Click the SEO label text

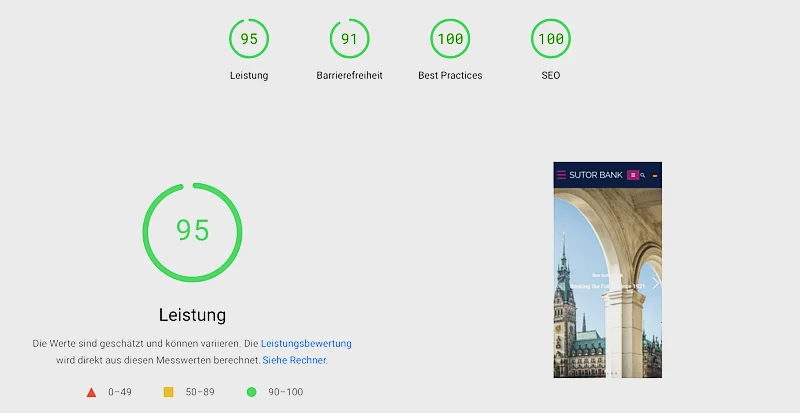[551, 76]
